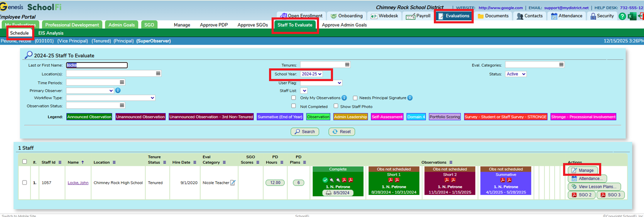Open the Locke, John name link

pyautogui.click(x=78, y=183)
